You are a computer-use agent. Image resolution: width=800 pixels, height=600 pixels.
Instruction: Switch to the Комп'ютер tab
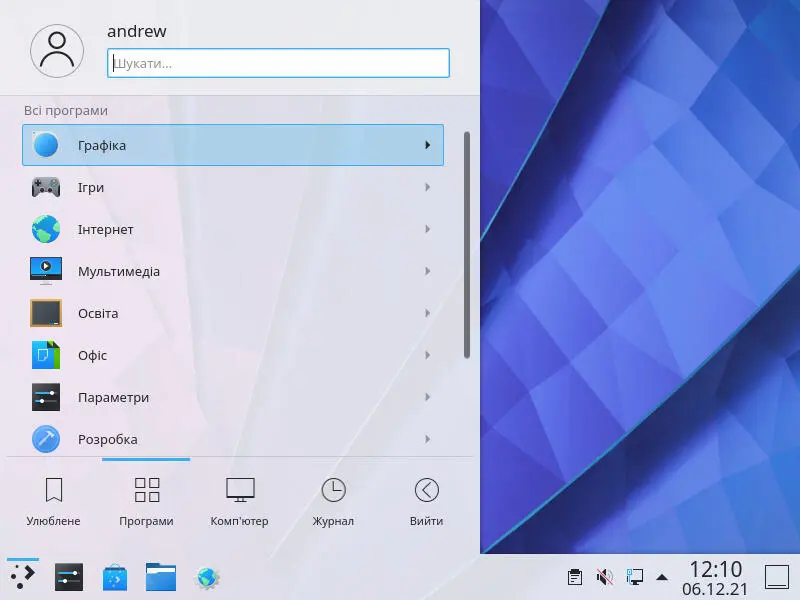[239, 502]
